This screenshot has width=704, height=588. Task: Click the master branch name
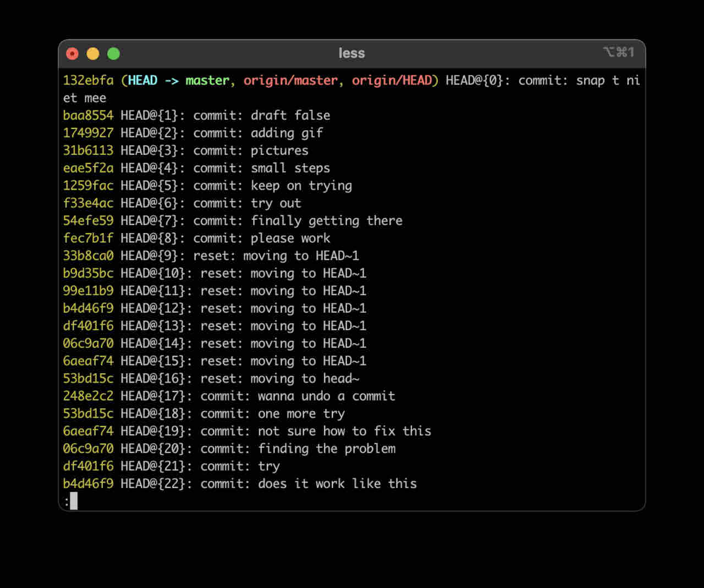(207, 80)
